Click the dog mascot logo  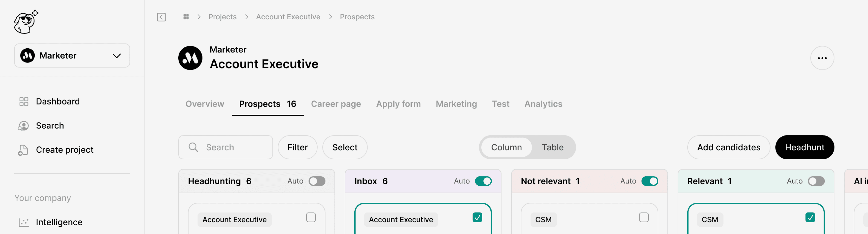26,22
